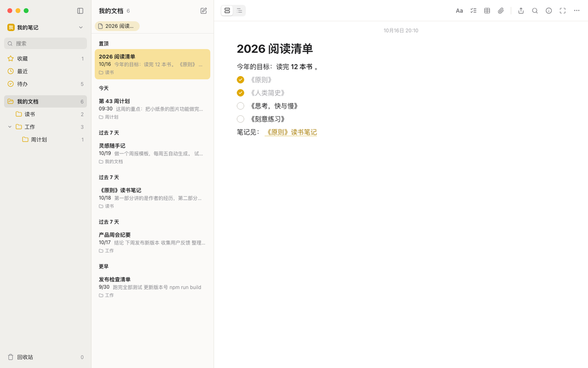Check the 《刻意练习》 item
Image resolution: width=588 pixels, height=368 pixels.
(241, 119)
